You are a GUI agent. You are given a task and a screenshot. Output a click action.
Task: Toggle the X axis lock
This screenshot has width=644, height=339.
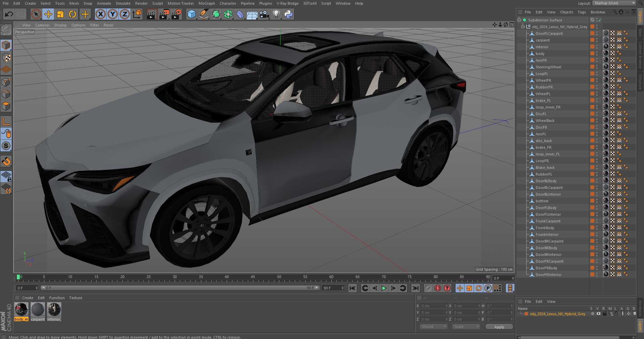pyautogui.click(x=100, y=14)
